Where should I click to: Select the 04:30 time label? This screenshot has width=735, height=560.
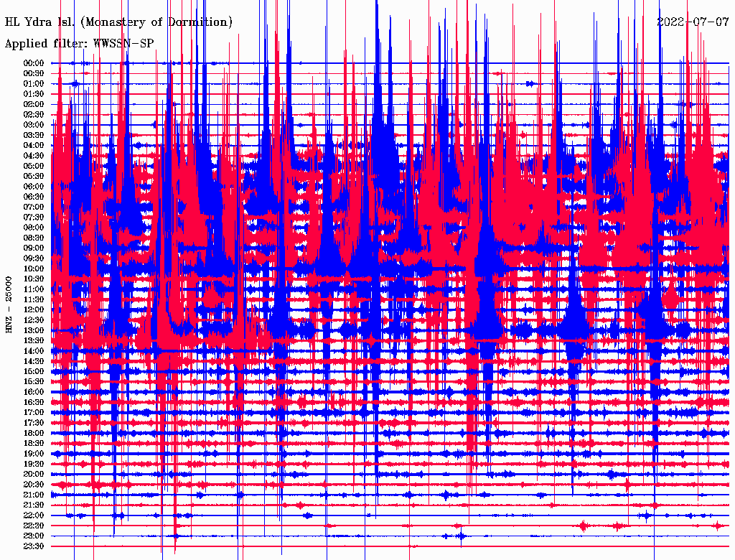pos(34,155)
